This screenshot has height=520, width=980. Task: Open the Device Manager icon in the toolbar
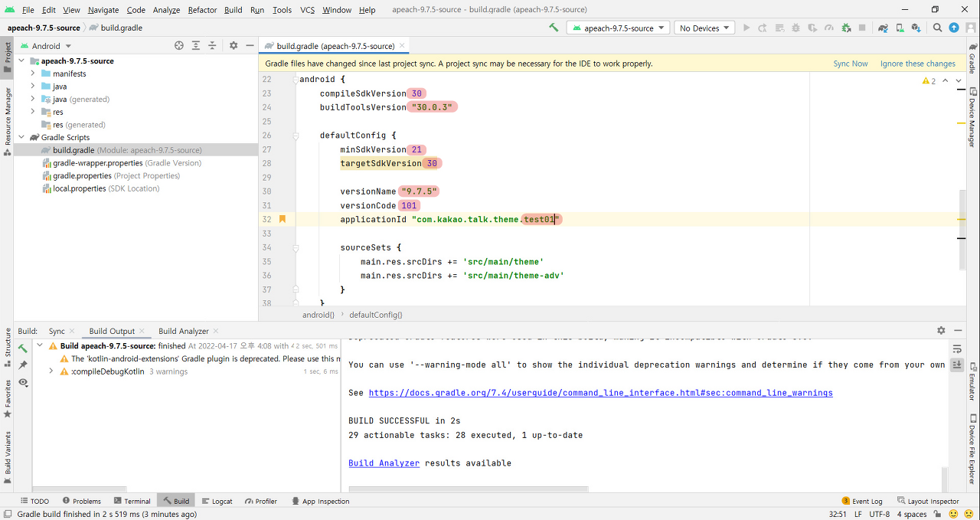click(x=899, y=28)
